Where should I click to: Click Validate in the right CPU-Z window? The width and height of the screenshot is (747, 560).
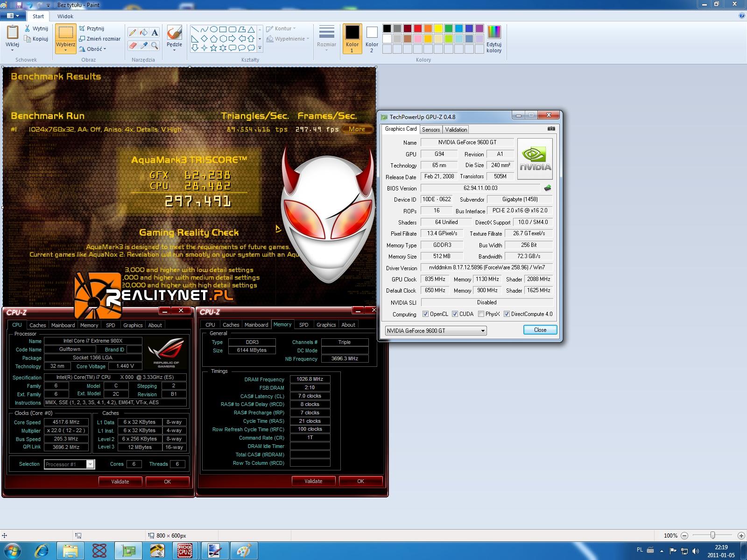[313, 481]
